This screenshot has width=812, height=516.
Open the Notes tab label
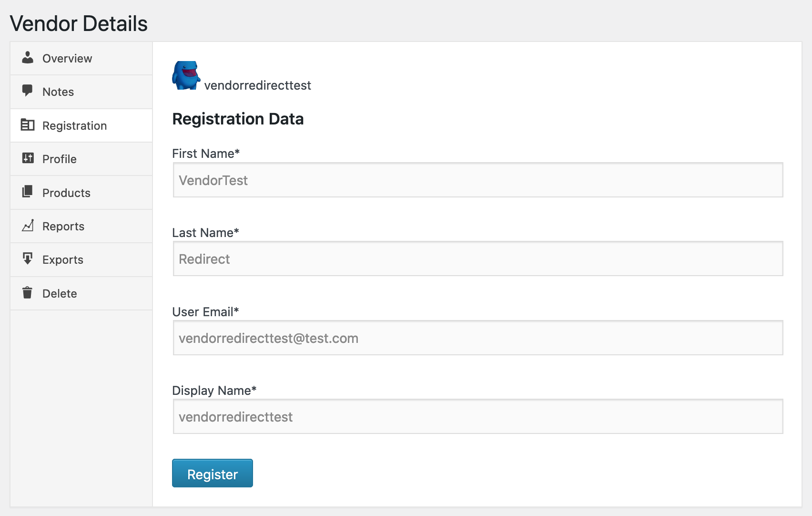(x=58, y=92)
